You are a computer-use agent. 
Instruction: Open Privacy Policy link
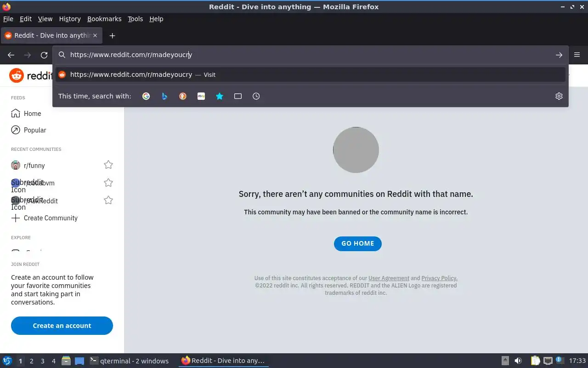point(439,278)
